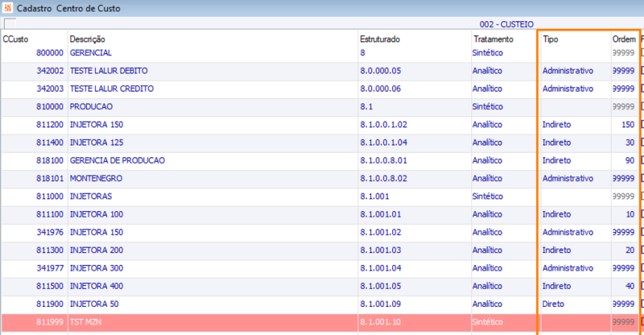Click the PRODUCAO description cell
This screenshot has height=335, width=644.
pyautogui.click(x=91, y=107)
